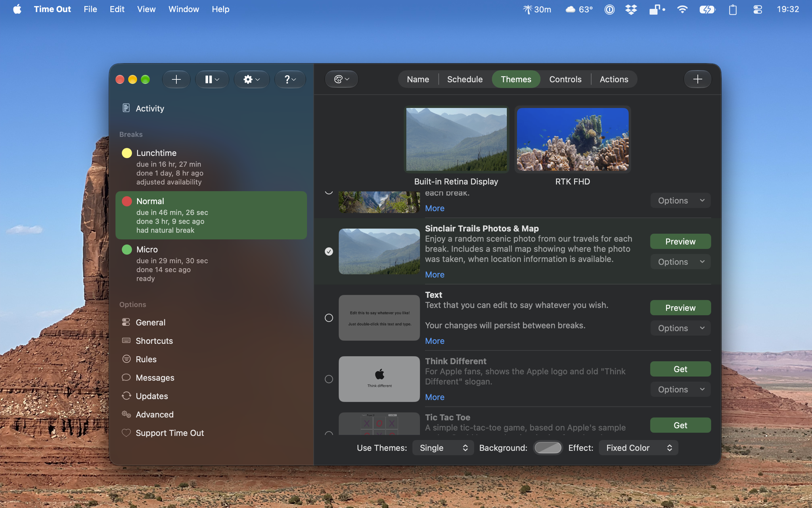Click Time Out palm tree menu bar icon
812x508 pixels.
(537, 9)
